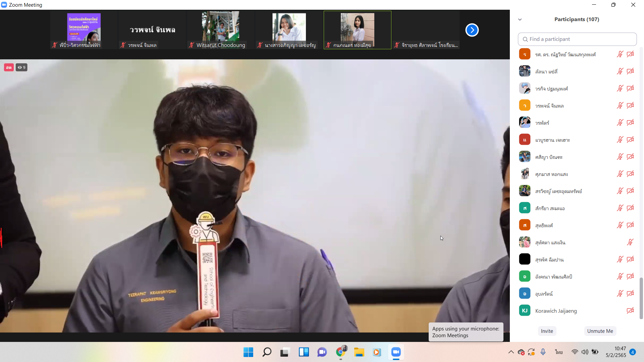Toggle the muted mic for สุทัศตา แสงเงิน

pyautogui.click(x=630, y=242)
